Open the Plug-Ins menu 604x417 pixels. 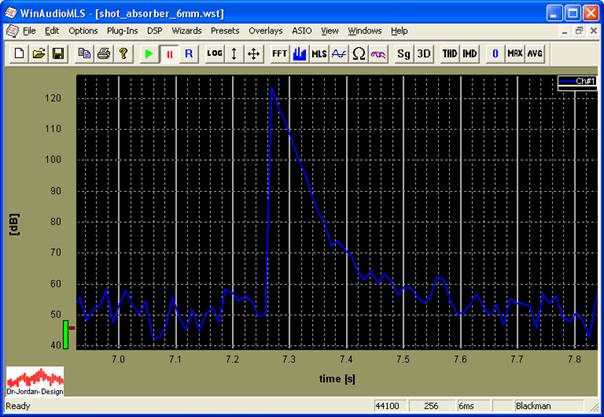pos(122,31)
